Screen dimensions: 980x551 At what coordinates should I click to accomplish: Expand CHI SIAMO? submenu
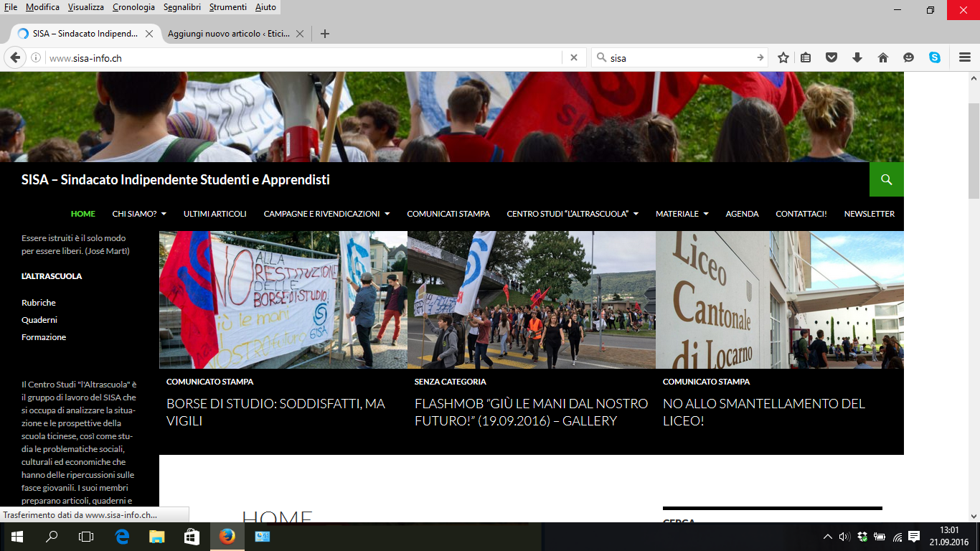164,214
